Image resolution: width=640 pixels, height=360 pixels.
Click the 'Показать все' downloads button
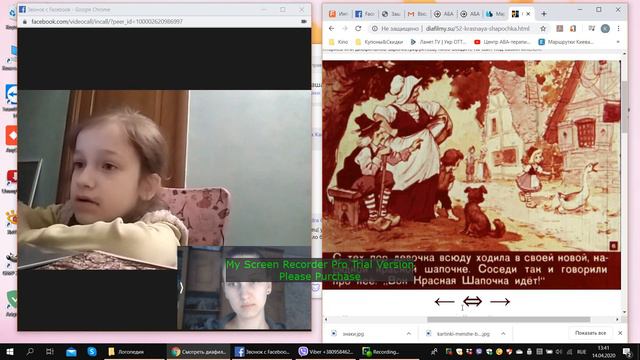(x=590, y=333)
